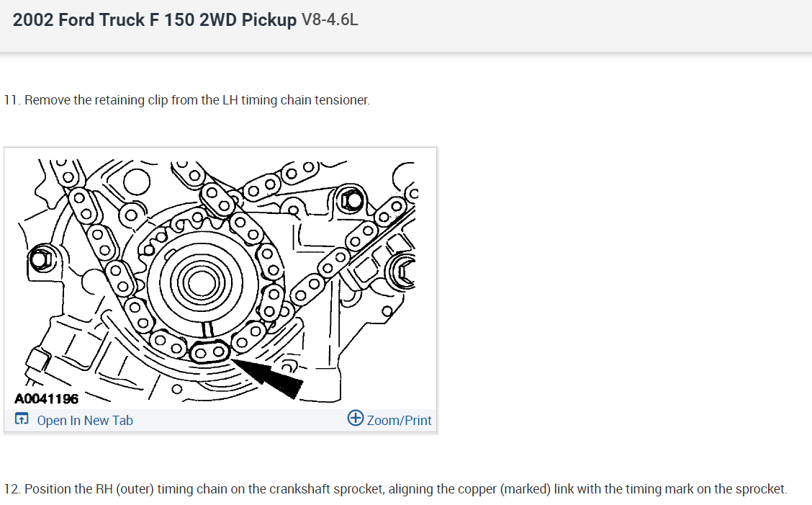Click the diagram ID "A0041196" label

(x=47, y=398)
